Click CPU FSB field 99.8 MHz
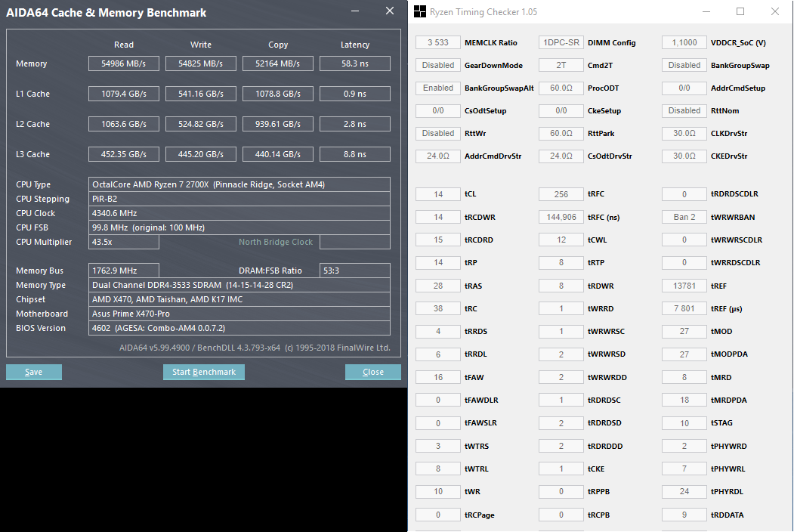 point(239,227)
